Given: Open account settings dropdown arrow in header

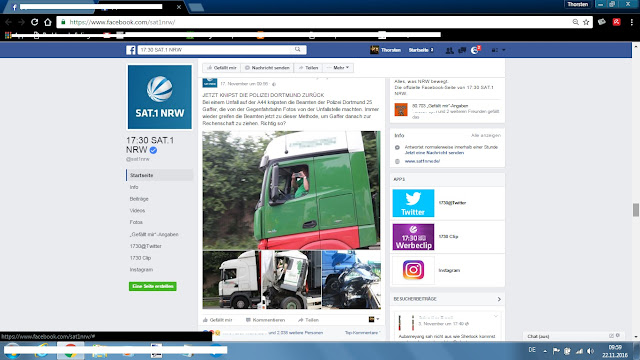Looking at the screenshot, I should (x=504, y=50).
